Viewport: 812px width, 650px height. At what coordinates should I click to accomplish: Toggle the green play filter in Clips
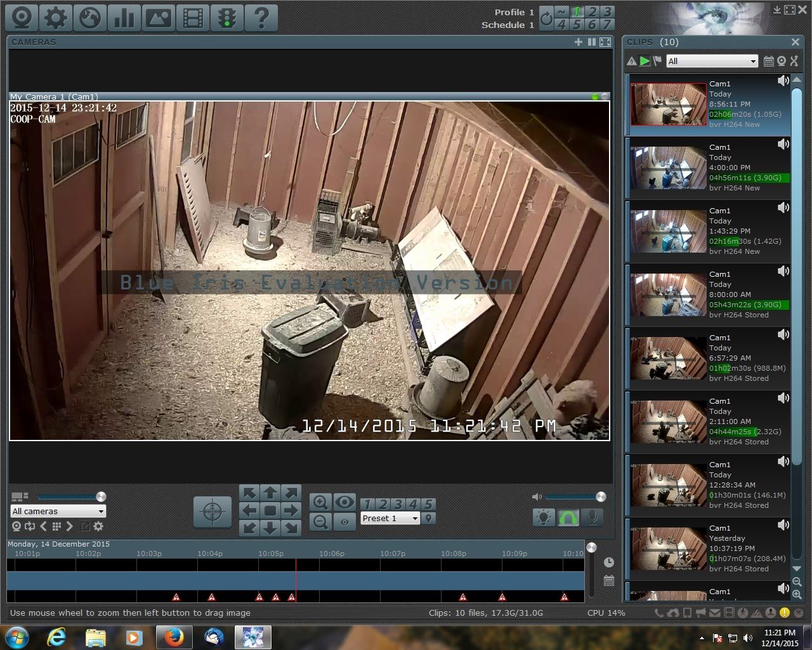pyautogui.click(x=645, y=62)
